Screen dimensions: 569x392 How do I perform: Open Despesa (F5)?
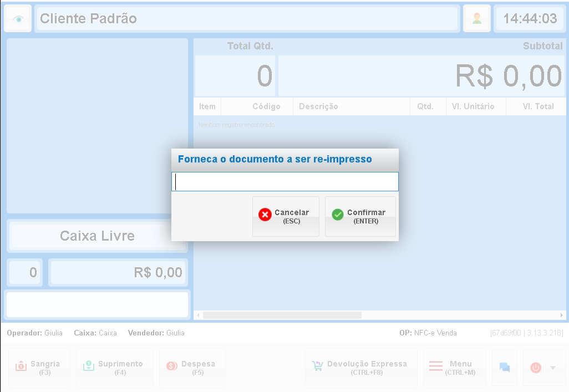192,368
